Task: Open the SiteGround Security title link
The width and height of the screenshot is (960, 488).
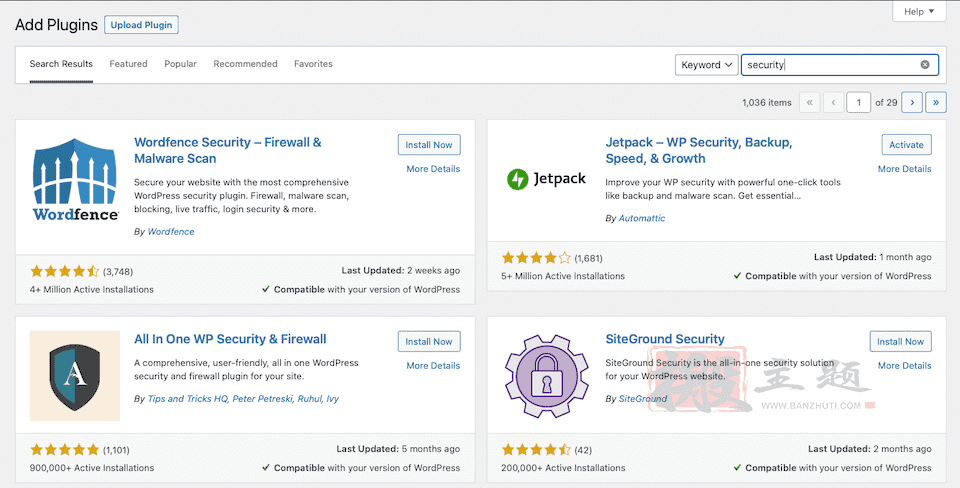Action: 665,339
